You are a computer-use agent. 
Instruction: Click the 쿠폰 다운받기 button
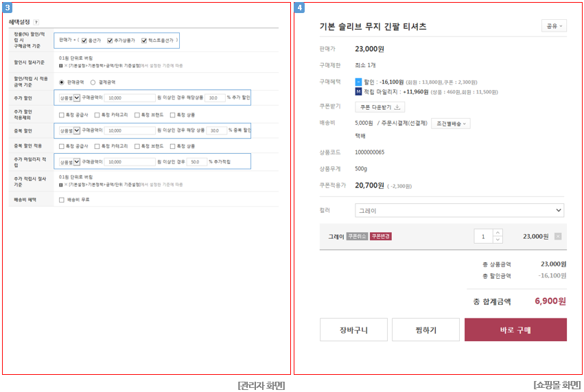pyautogui.click(x=380, y=107)
